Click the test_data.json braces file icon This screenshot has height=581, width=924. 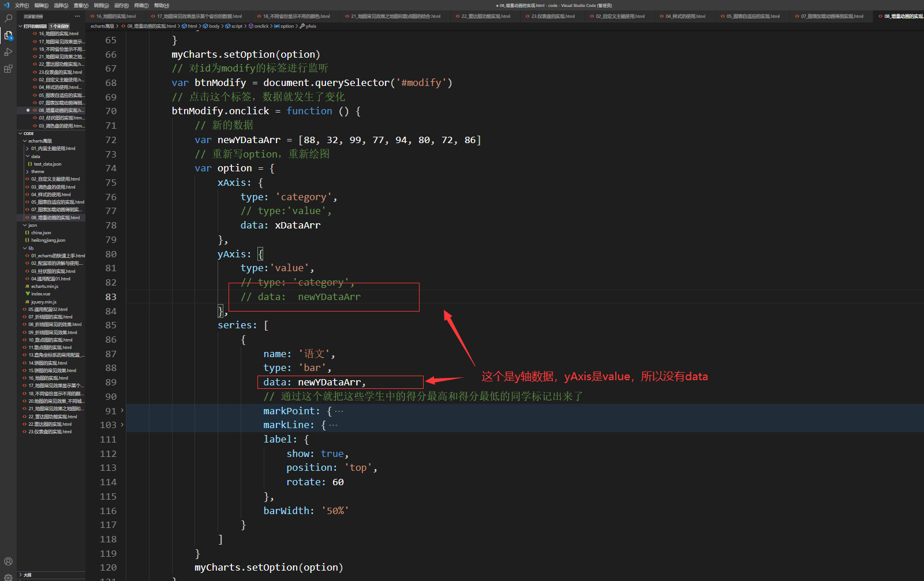[30, 164]
